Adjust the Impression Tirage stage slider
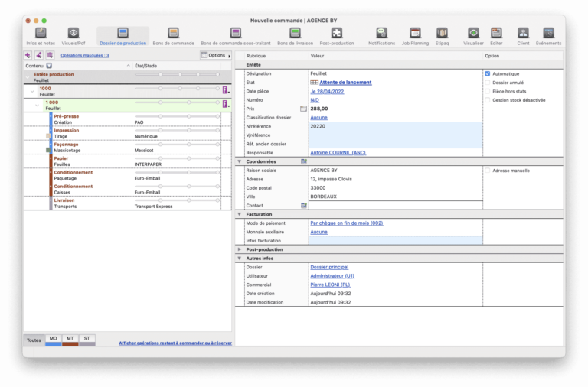This screenshot has width=588, height=387. point(176,131)
